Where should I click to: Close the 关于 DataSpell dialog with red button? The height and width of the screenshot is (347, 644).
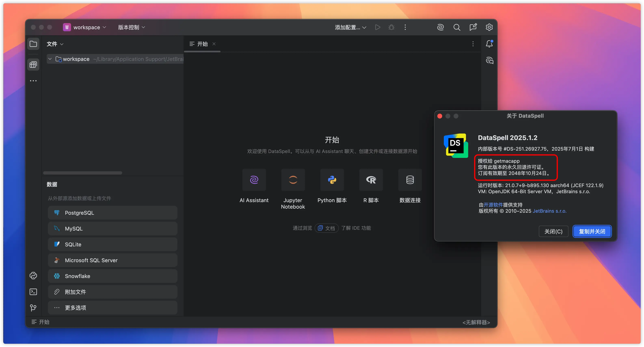tap(440, 116)
